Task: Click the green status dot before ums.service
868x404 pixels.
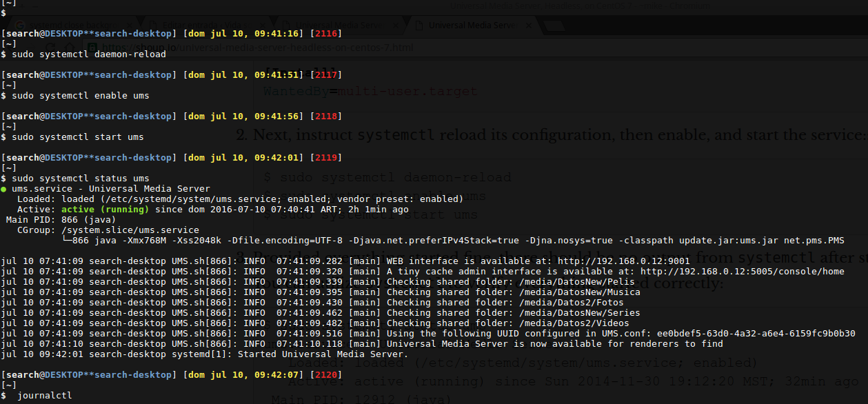Action: click(x=3, y=188)
